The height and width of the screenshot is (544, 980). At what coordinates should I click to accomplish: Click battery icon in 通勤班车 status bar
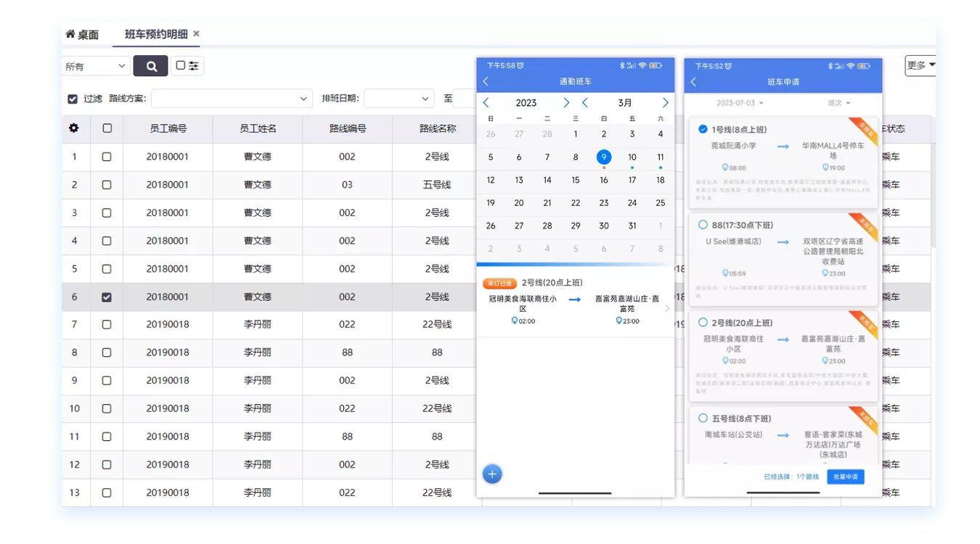[x=656, y=65]
